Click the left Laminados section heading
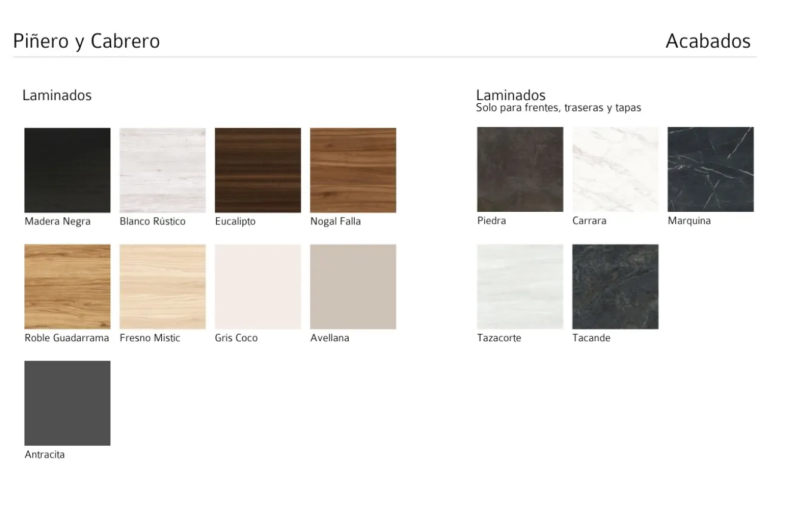 point(57,95)
